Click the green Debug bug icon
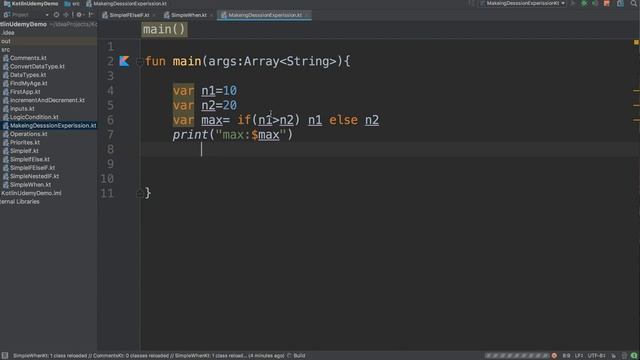The width and height of the screenshot is (640, 360). click(x=584, y=3)
